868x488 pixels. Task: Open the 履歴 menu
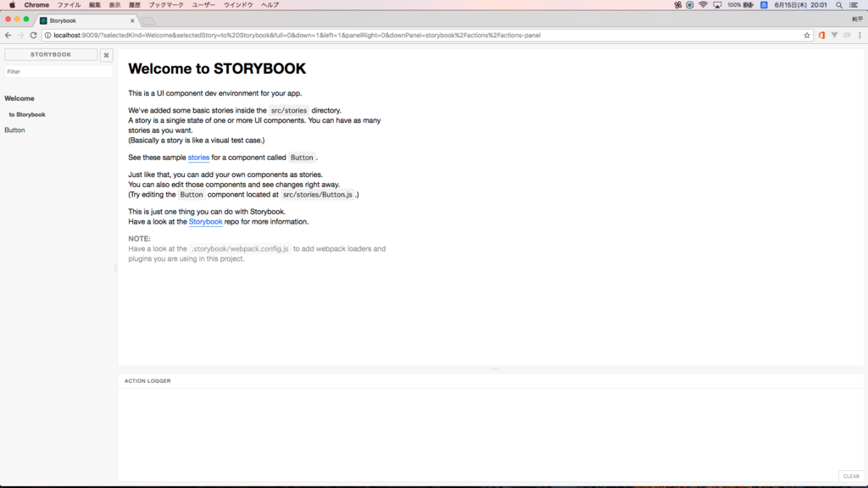click(135, 5)
